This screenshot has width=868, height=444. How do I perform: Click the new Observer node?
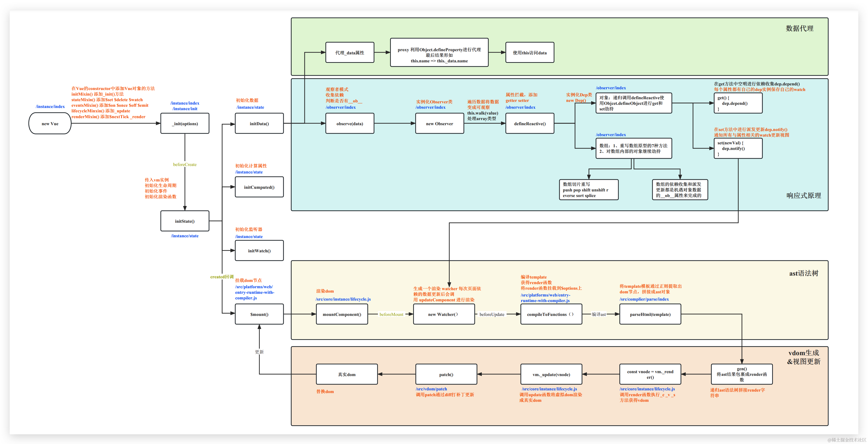click(439, 124)
